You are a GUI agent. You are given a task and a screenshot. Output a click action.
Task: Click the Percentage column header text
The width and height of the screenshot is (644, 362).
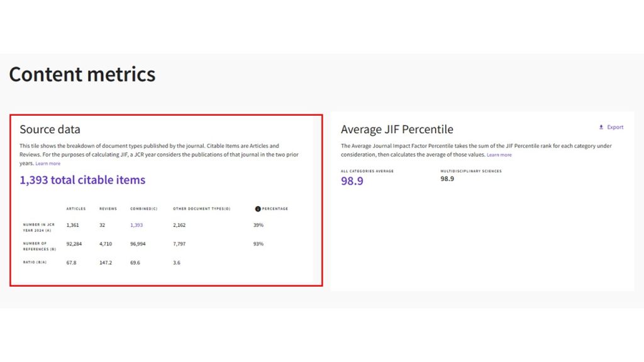click(x=275, y=209)
